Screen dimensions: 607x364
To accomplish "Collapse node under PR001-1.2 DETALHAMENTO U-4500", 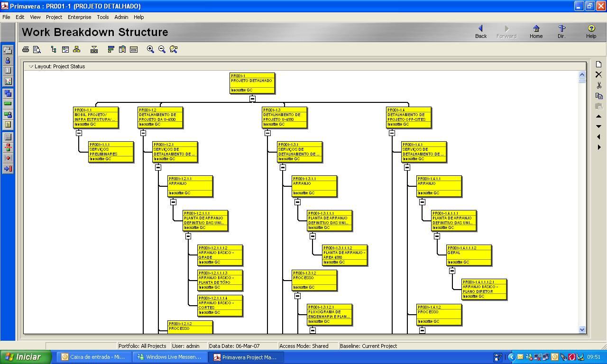I will (143, 133).
